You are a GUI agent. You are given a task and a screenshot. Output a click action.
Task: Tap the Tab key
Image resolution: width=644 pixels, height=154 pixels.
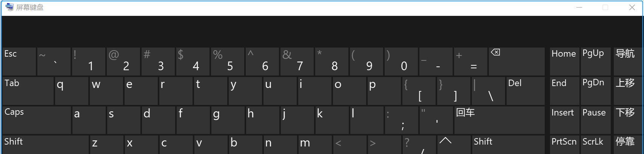click(x=28, y=91)
